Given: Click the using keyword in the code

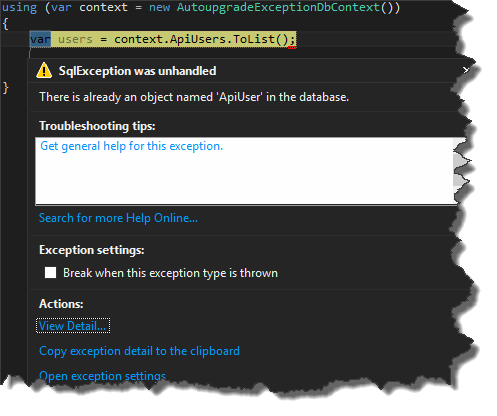Looking at the screenshot, I should (x=19, y=8).
